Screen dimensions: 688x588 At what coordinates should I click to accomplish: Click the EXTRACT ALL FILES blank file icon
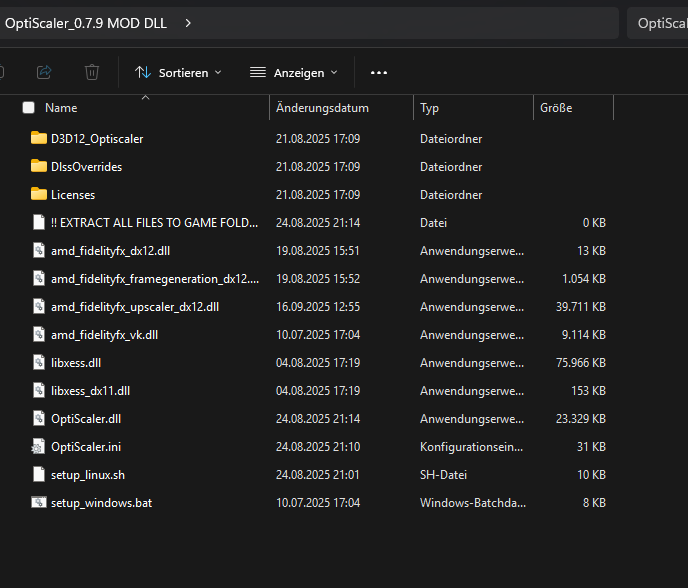coord(39,222)
